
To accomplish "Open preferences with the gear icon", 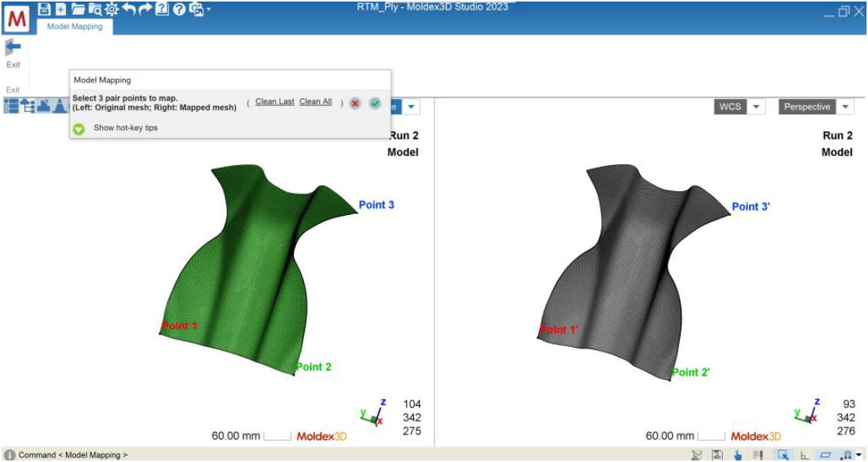I will pos(112,9).
